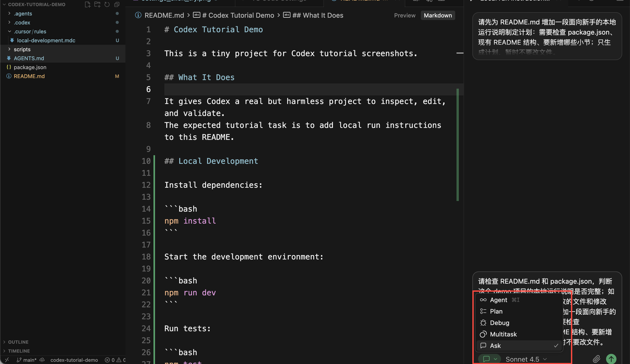Click the New File icon in explorer header
Viewport: 630px width, 364px height.
[88, 4]
